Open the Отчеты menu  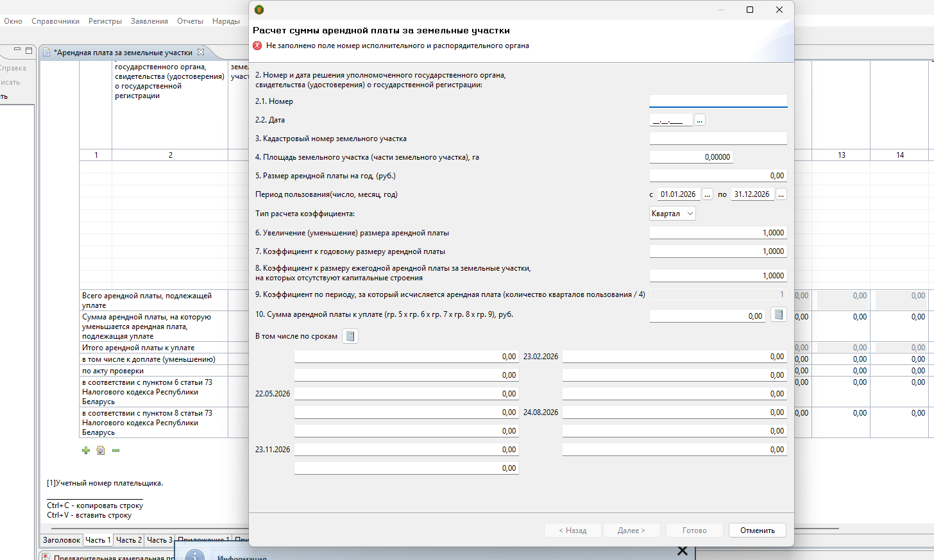pos(191,21)
